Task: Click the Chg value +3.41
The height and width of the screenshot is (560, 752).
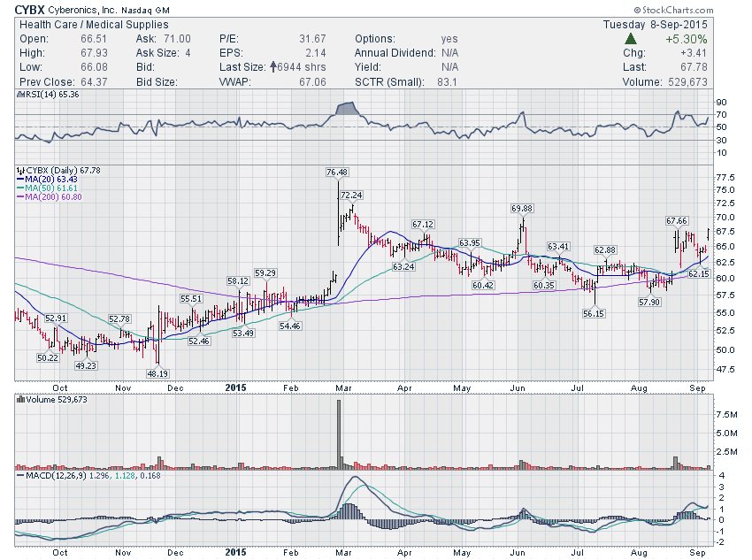Action: coord(694,53)
